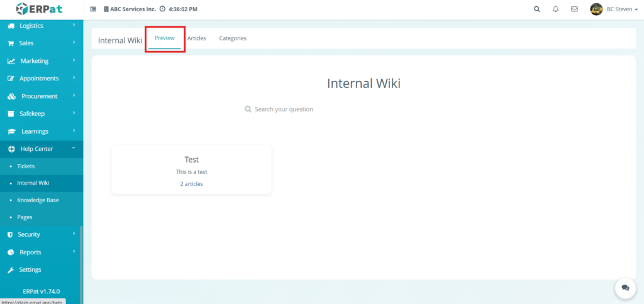Viewport: 644px width, 304px height.
Task: Open the Logistics label in the sidebar
Action: (31, 25)
